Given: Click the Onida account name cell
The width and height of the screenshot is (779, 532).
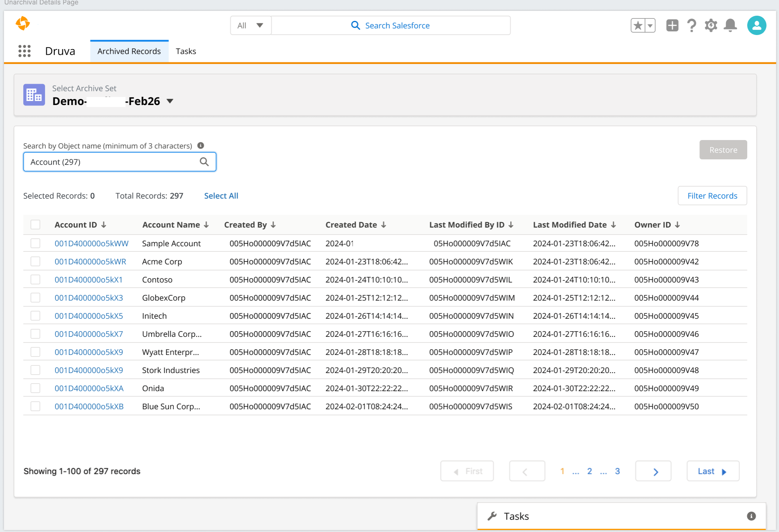Looking at the screenshot, I should tap(153, 388).
